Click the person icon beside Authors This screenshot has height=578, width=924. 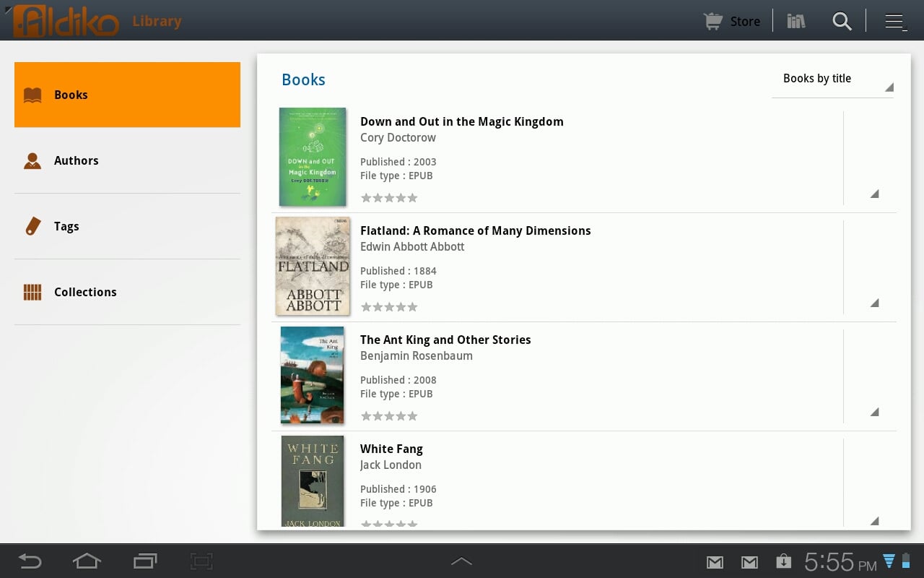(32, 160)
